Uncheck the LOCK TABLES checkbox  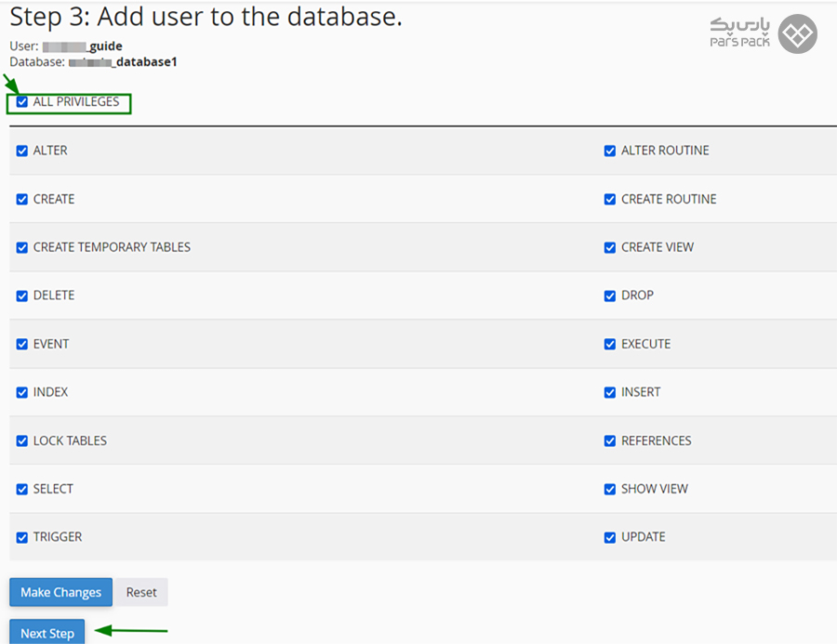(22, 440)
